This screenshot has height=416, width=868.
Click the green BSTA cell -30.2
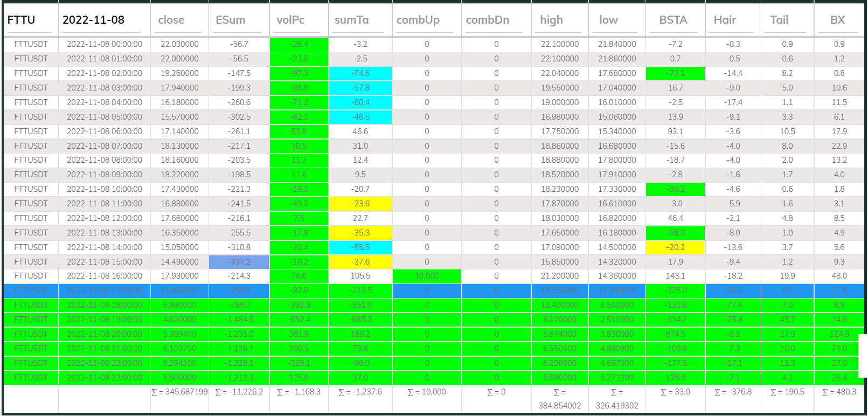(676, 189)
